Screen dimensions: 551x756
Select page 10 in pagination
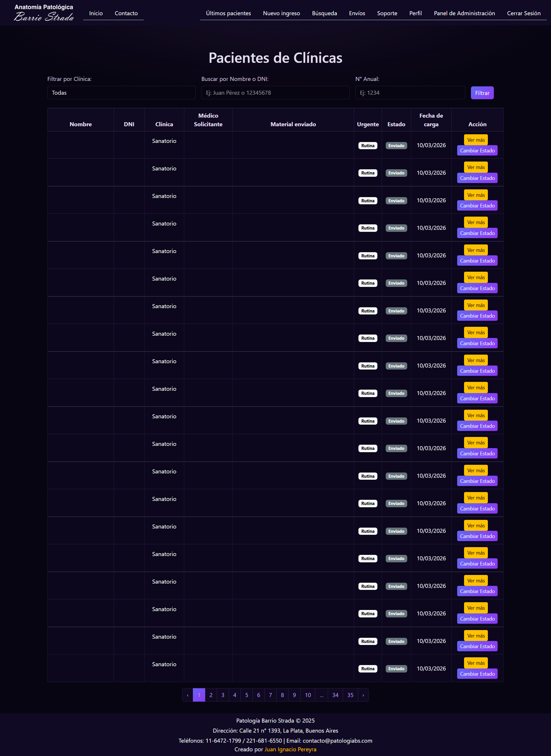click(308, 695)
